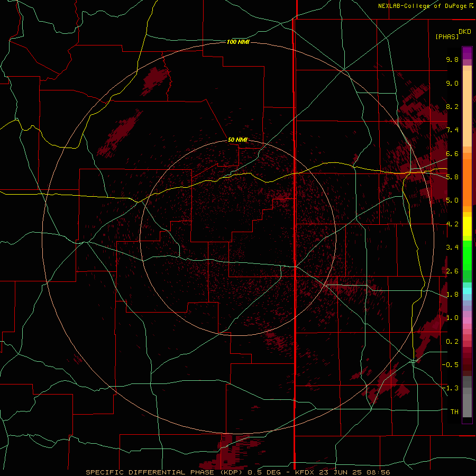The width and height of the screenshot is (476, 476).
Task: Click the 5.8 value on the color scale
Action: (452, 177)
